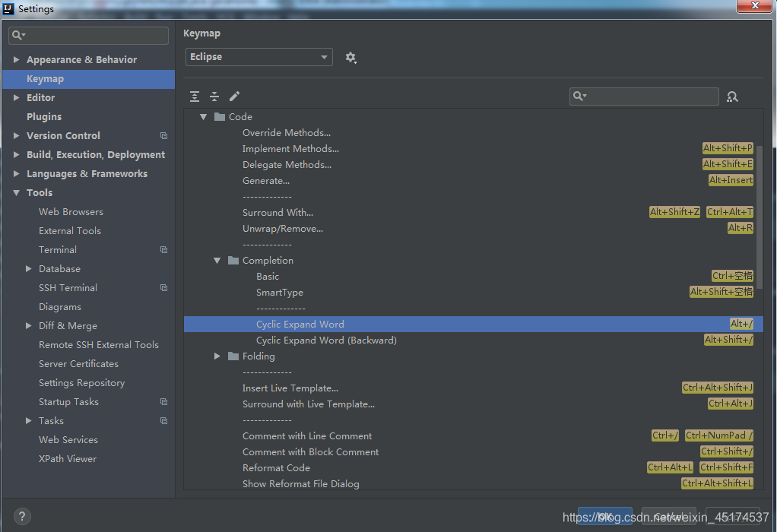Select Show Reformat File Dialog
777x532 pixels.
click(301, 484)
